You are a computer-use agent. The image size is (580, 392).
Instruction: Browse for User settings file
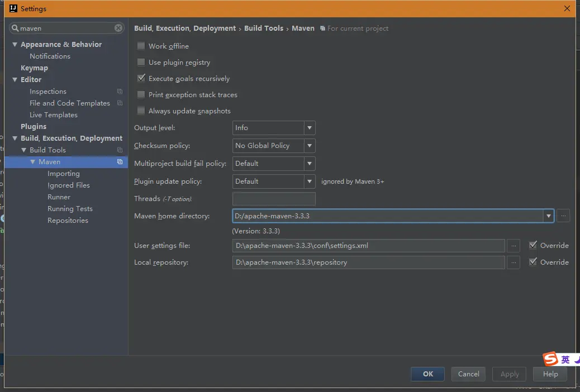pos(514,246)
